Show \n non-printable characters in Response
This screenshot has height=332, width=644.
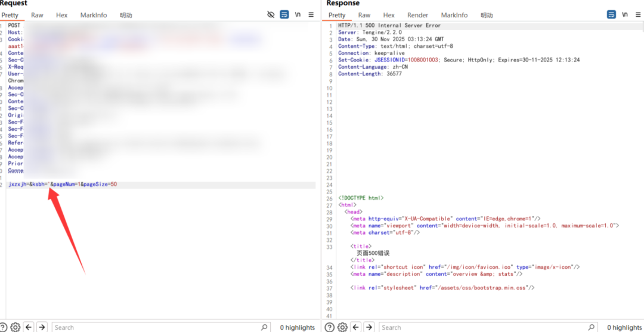624,14
